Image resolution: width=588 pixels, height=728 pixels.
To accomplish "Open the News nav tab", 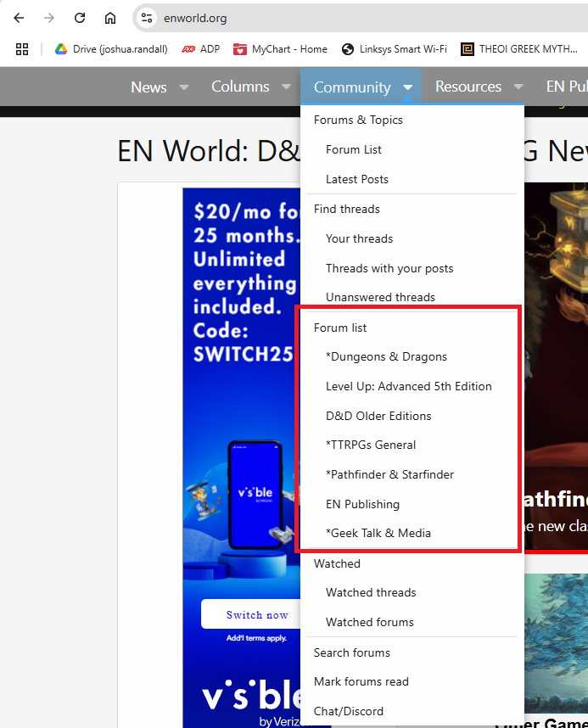I will click(x=148, y=87).
